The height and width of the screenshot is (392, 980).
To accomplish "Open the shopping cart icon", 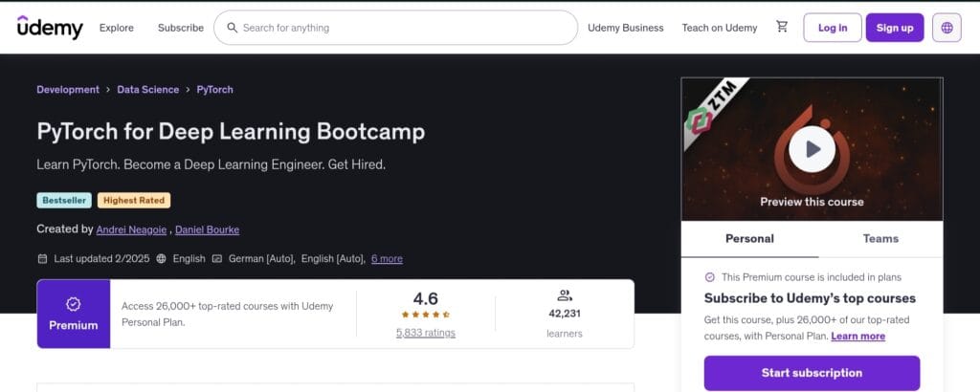I will click(782, 26).
